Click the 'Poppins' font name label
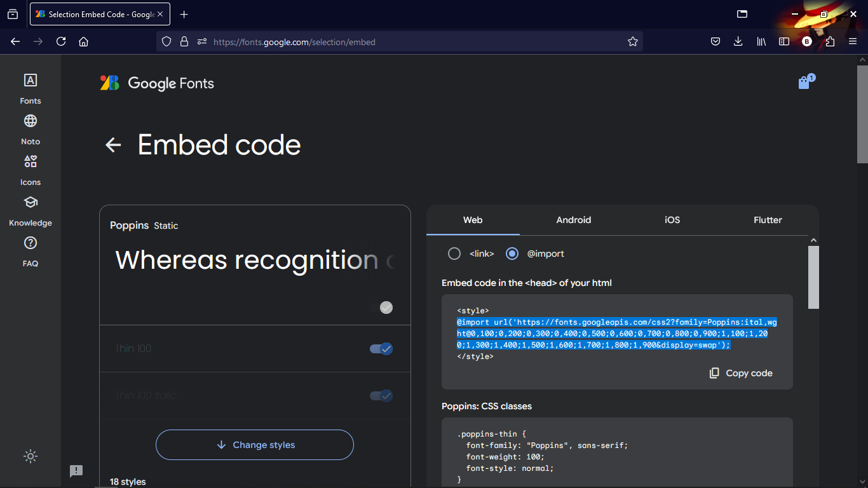Image resolution: width=868 pixels, height=488 pixels. tap(130, 226)
